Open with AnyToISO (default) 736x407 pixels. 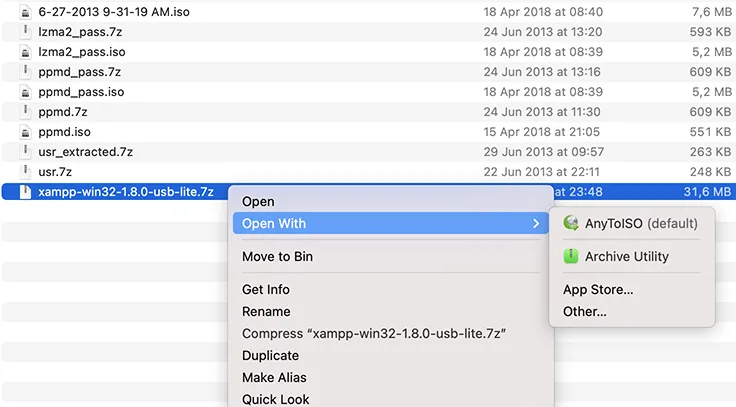coord(632,223)
